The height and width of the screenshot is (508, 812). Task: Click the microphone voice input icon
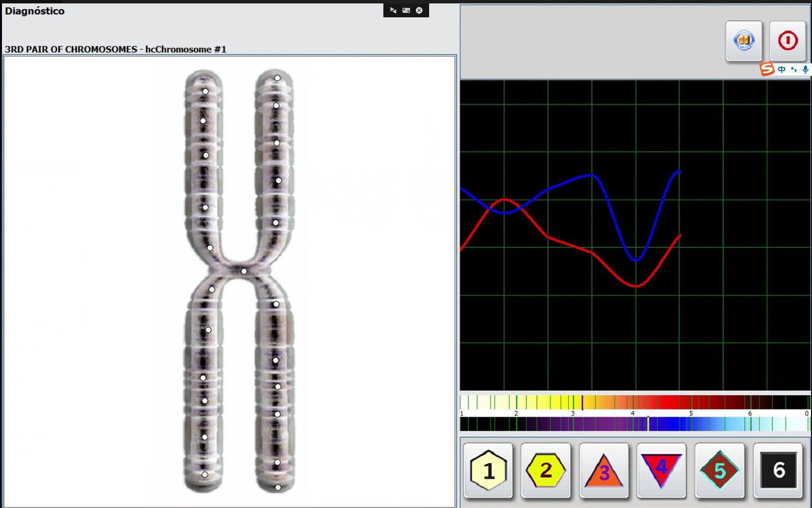tap(805, 70)
